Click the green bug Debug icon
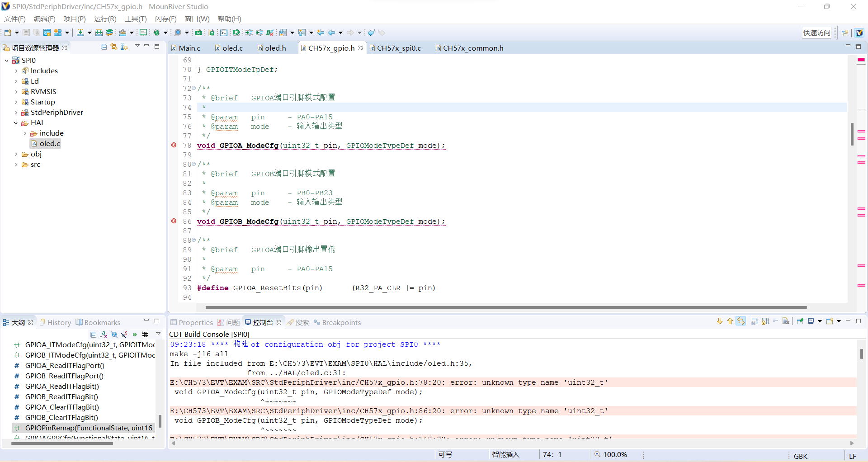 157,33
